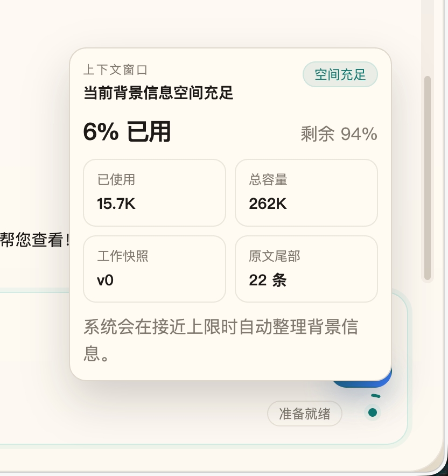The width and height of the screenshot is (448, 476).
Task: Click the 上下文窗口 popup title
Action: coord(115,70)
